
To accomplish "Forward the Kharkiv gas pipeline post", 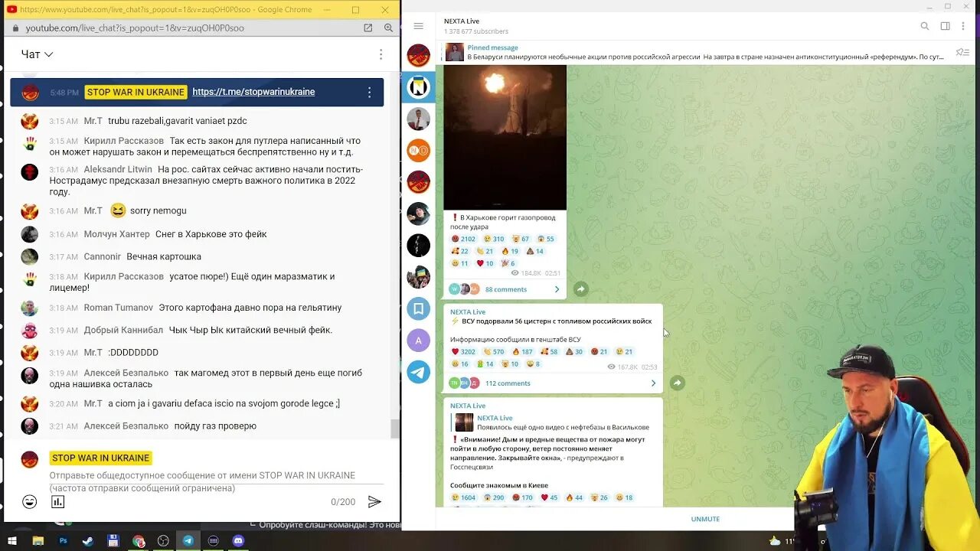I will tap(581, 289).
